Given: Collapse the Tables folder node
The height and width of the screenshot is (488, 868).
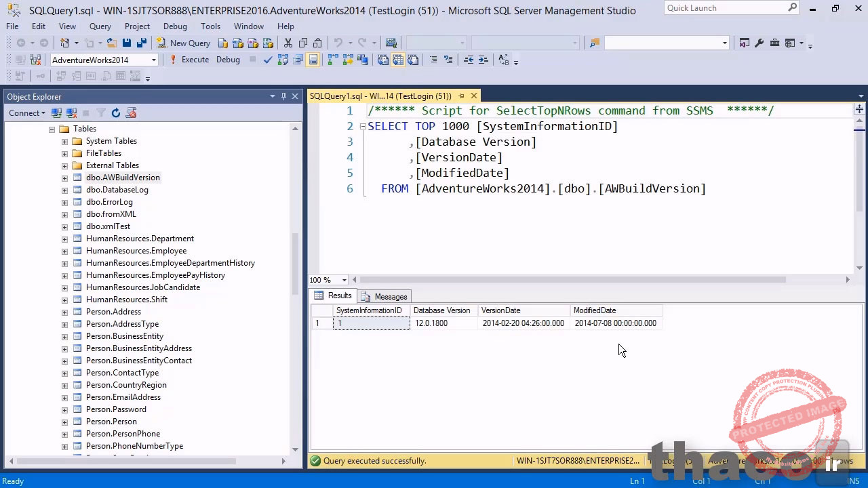Looking at the screenshot, I should pos(52,129).
